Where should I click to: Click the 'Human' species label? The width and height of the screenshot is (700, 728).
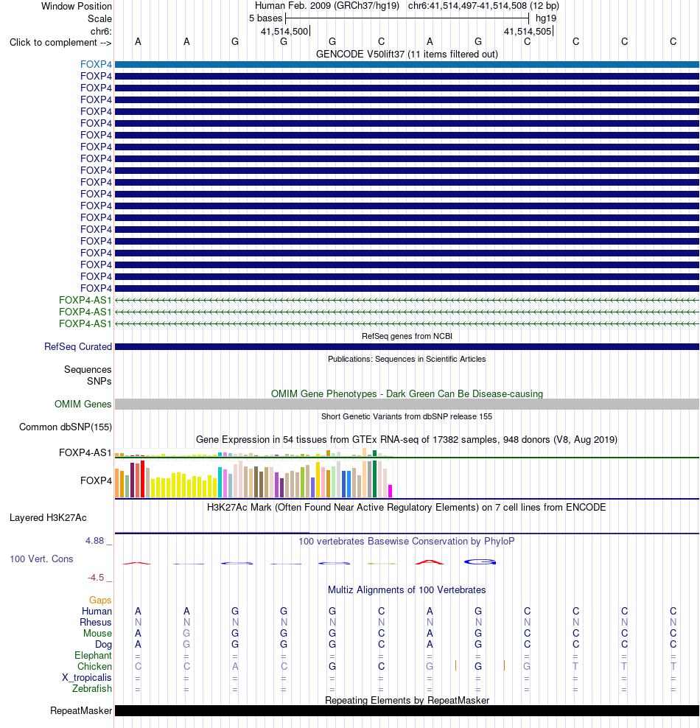click(97, 612)
